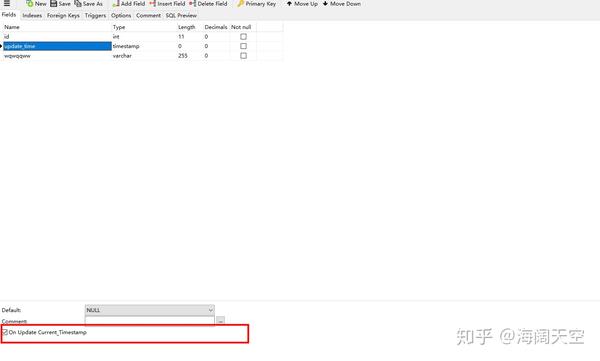Click the Insert Field icon
This screenshot has width=600, height=361.
[x=153, y=3]
